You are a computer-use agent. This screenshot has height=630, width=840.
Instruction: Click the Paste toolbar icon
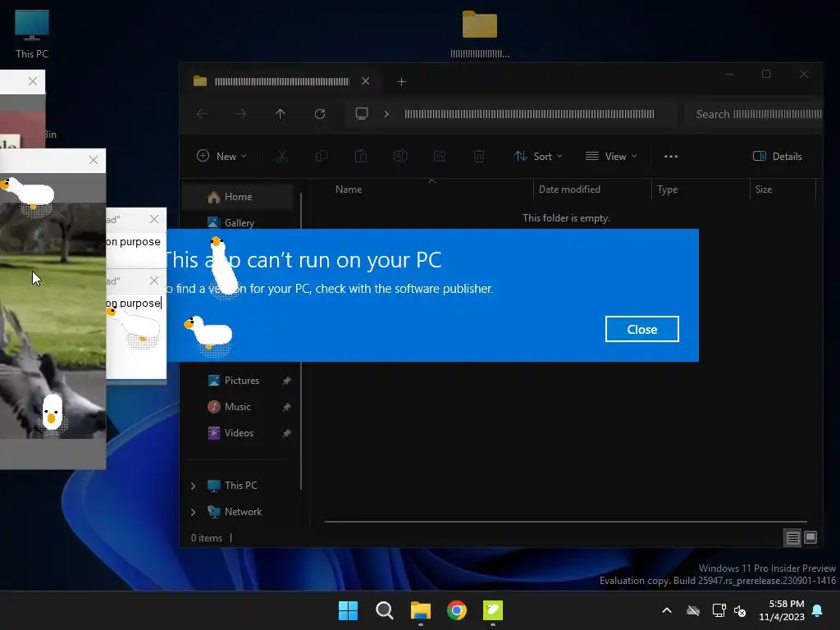[361, 157]
